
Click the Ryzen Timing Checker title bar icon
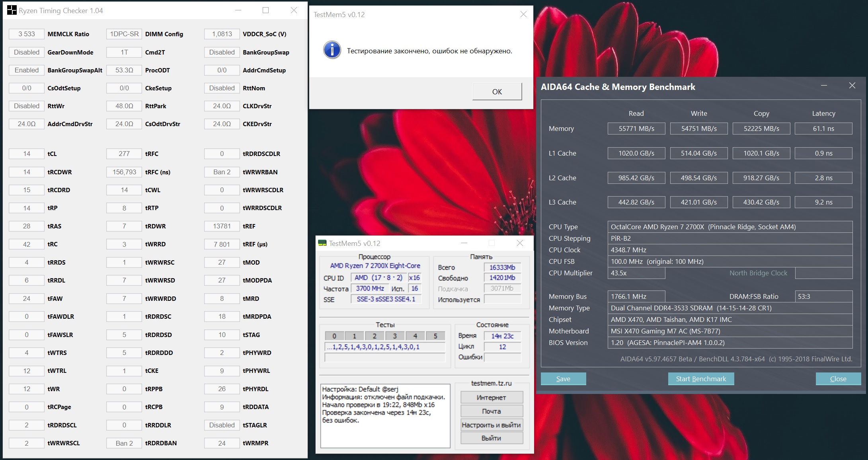12,10
